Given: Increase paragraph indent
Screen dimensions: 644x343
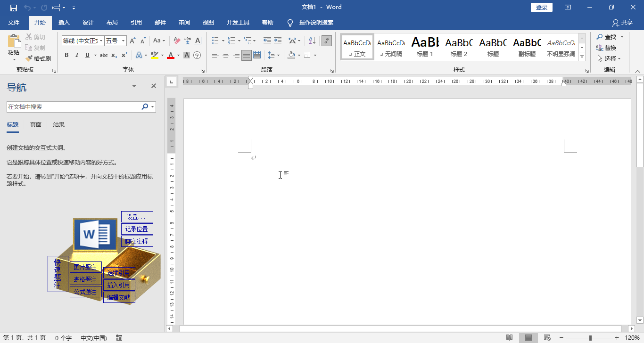Looking at the screenshot, I should tap(278, 41).
